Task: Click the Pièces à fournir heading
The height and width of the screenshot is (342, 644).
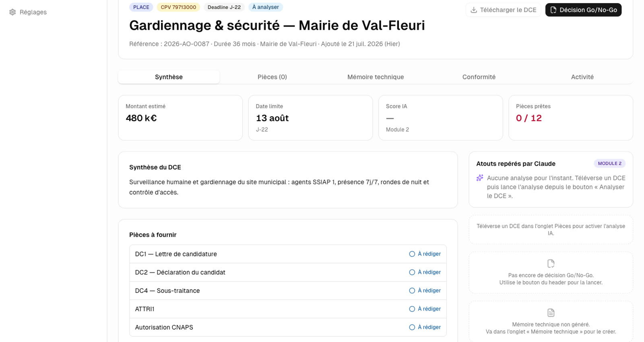Action: point(153,235)
